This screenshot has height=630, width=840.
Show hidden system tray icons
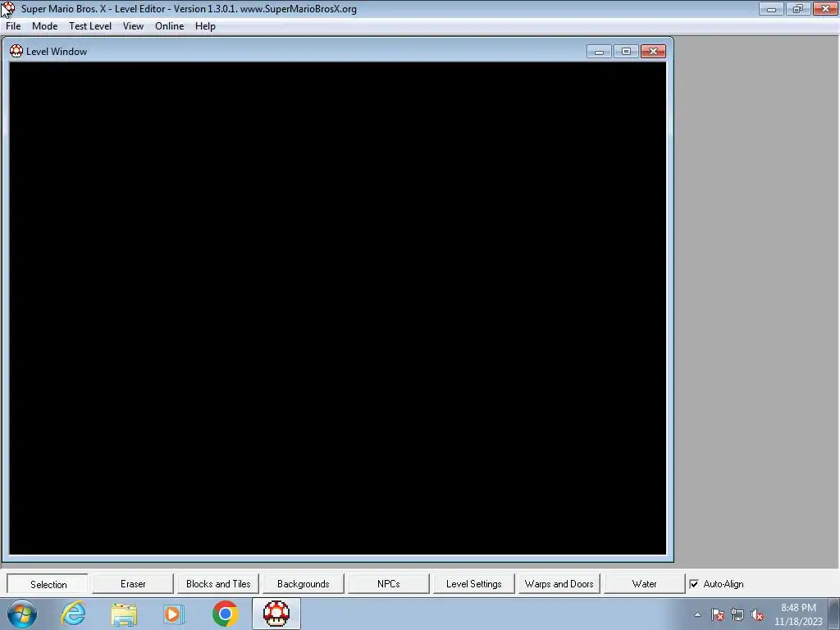(x=697, y=614)
